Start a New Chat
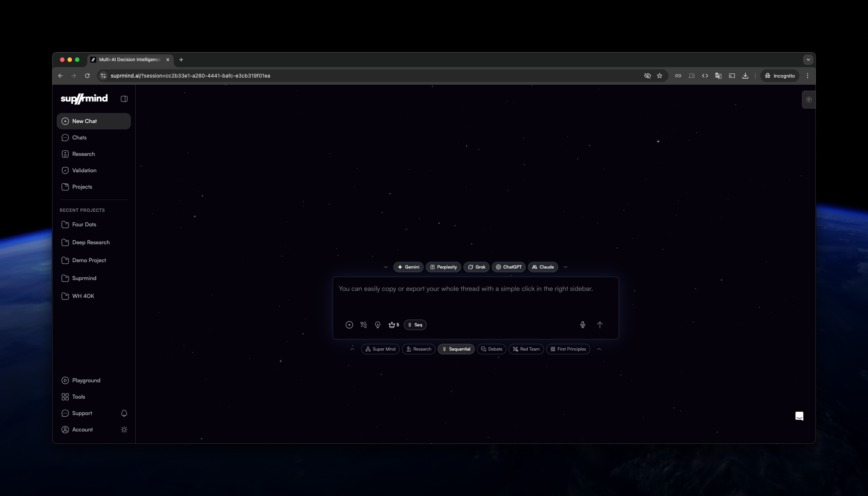 tap(94, 121)
